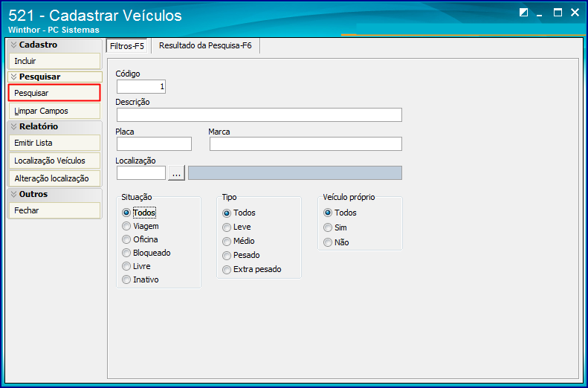Click the Pesquisar button
This screenshot has height=388, width=588.
click(x=54, y=93)
